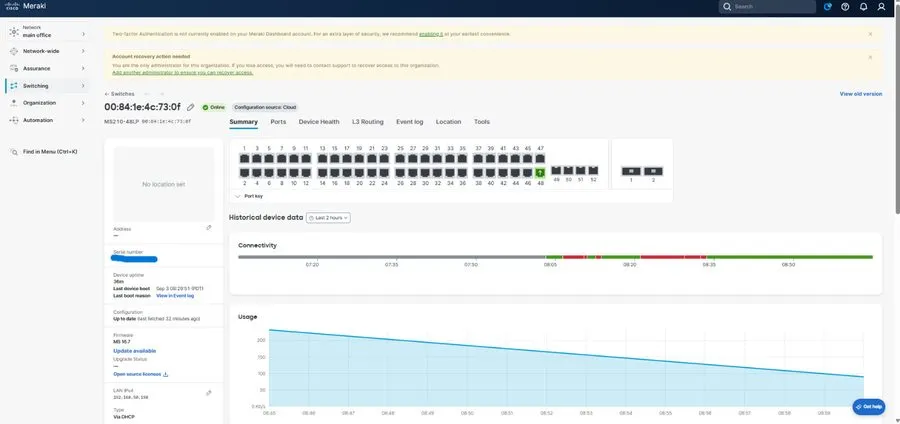
Task: Click inside the header Search field
Action: coord(767,7)
